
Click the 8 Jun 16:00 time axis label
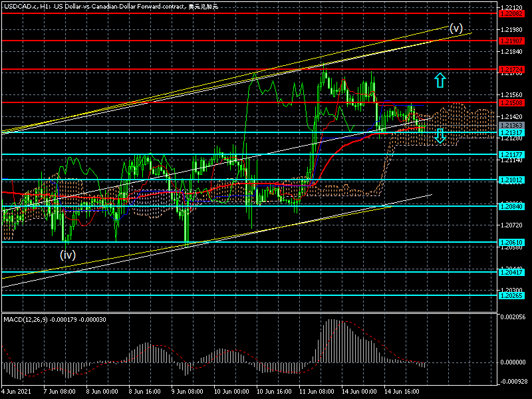145,391
